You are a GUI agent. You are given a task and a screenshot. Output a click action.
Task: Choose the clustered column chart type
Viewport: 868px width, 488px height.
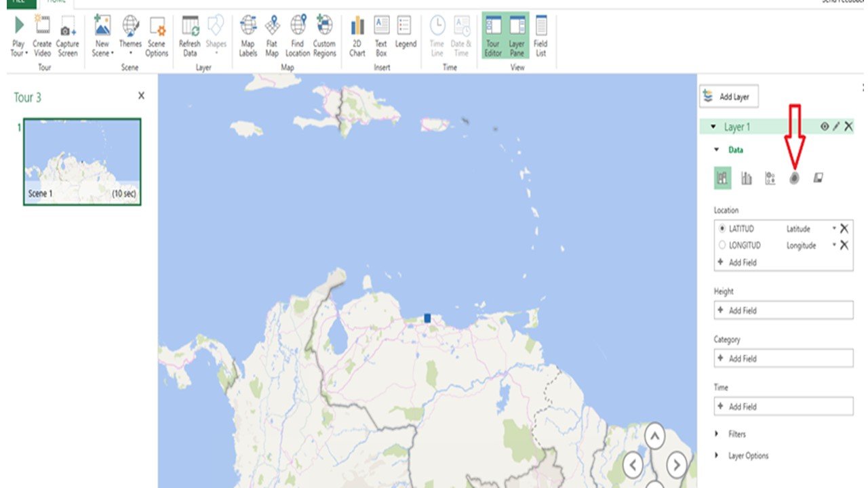pyautogui.click(x=747, y=178)
